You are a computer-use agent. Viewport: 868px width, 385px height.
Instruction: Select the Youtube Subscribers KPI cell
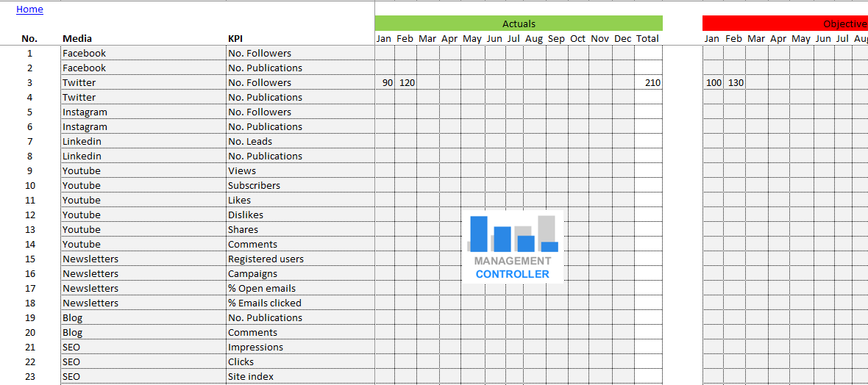pos(254,186)
